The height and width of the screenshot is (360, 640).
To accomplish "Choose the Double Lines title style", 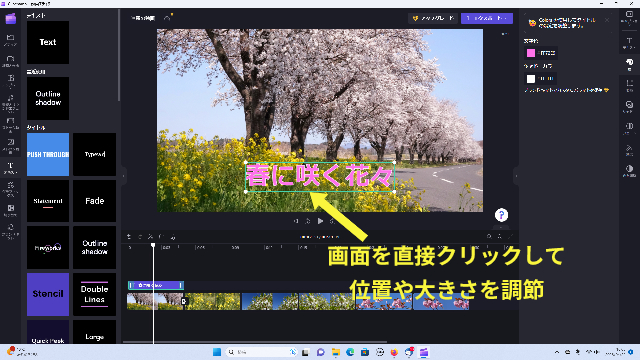I will point(94,294).
